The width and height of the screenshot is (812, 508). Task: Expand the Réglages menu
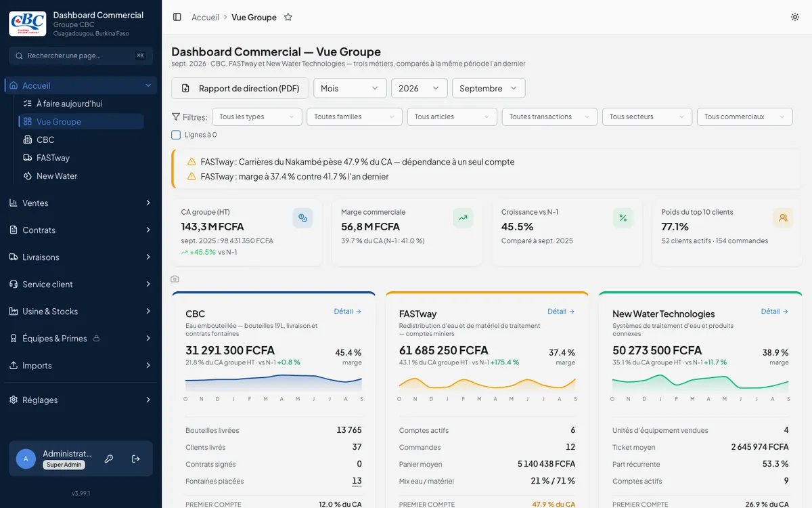point(81,400)
